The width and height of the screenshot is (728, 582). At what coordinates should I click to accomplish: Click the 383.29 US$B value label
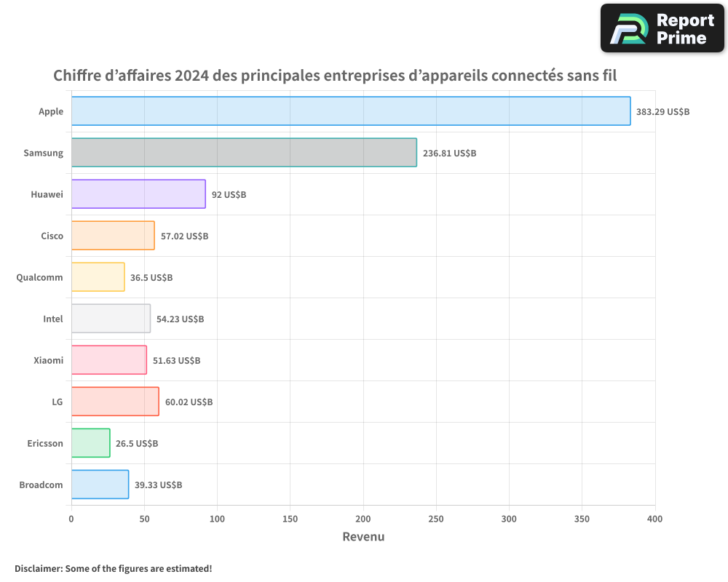tap(662, 112)
